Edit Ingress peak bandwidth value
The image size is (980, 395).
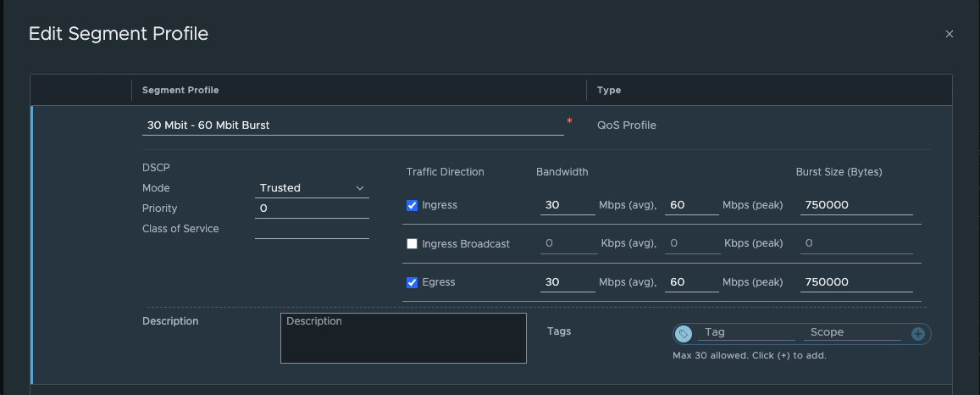691,205
